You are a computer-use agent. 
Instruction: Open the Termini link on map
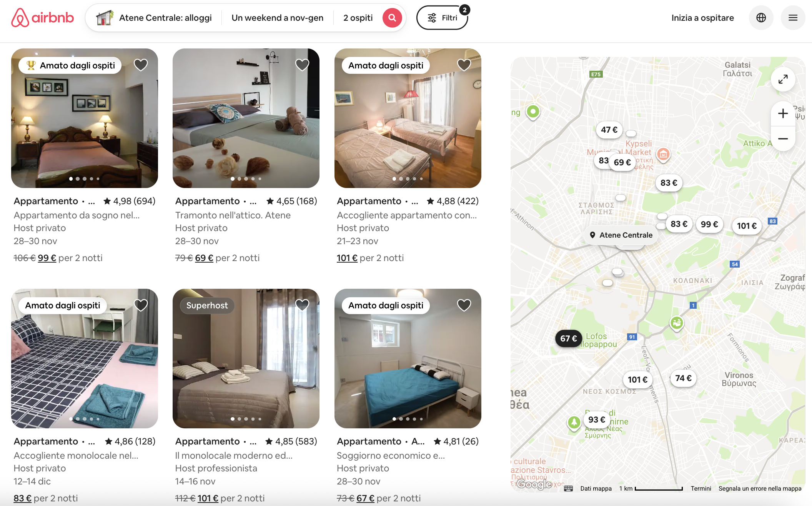pyautogui.click(x=701, y=488)
